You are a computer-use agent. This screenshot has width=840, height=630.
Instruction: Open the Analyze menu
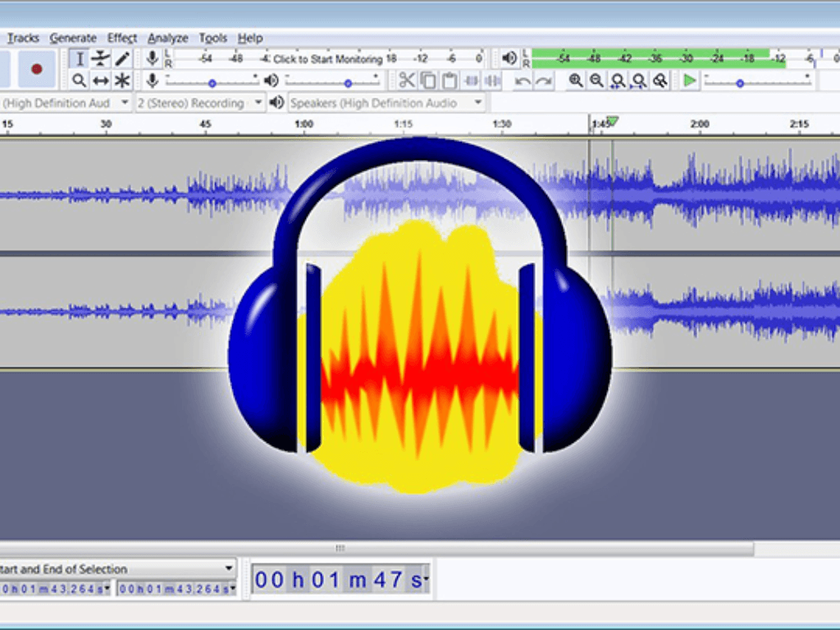167,38
